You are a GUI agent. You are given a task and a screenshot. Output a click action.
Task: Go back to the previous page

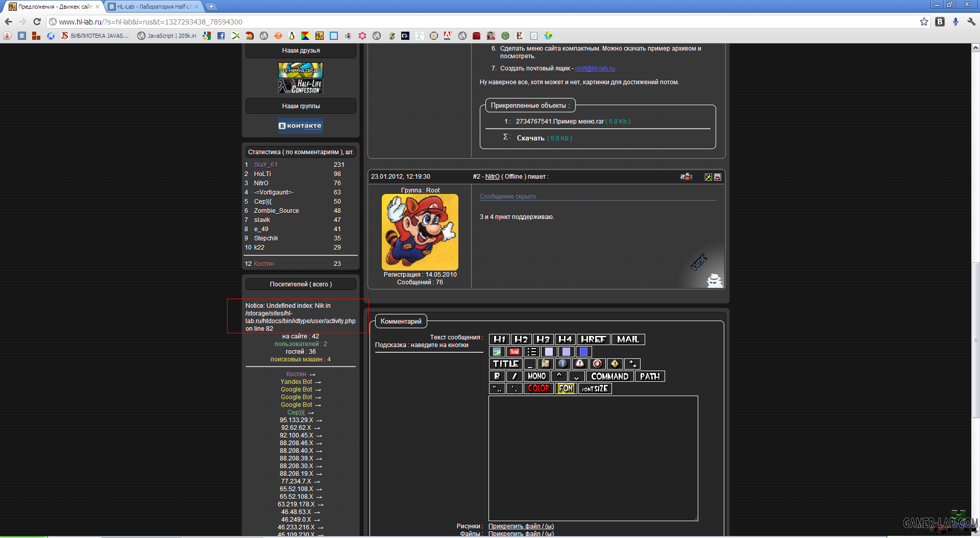(x=8, y=21)
